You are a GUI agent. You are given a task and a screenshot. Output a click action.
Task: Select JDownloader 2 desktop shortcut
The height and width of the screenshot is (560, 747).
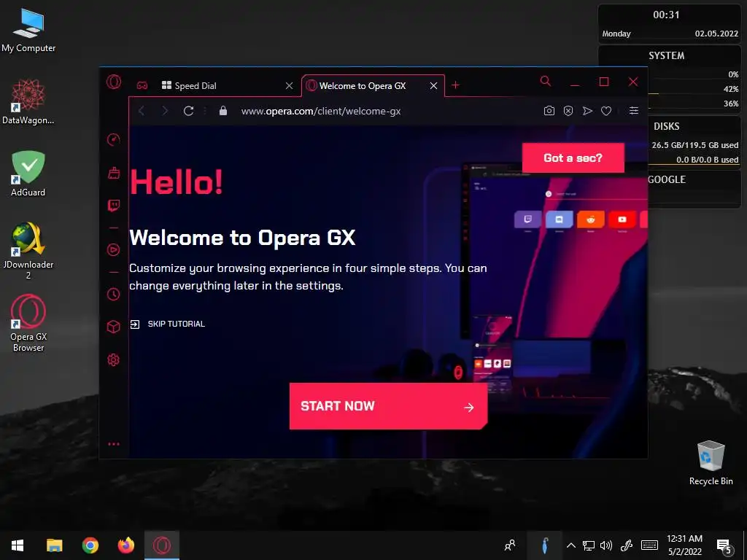28,251
